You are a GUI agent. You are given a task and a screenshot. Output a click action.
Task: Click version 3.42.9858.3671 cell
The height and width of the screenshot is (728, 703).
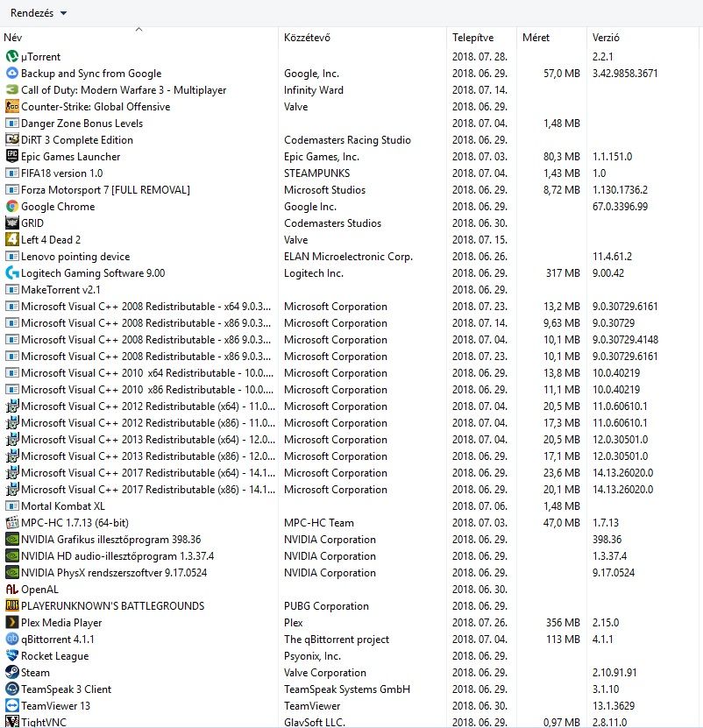coord(625,74)
